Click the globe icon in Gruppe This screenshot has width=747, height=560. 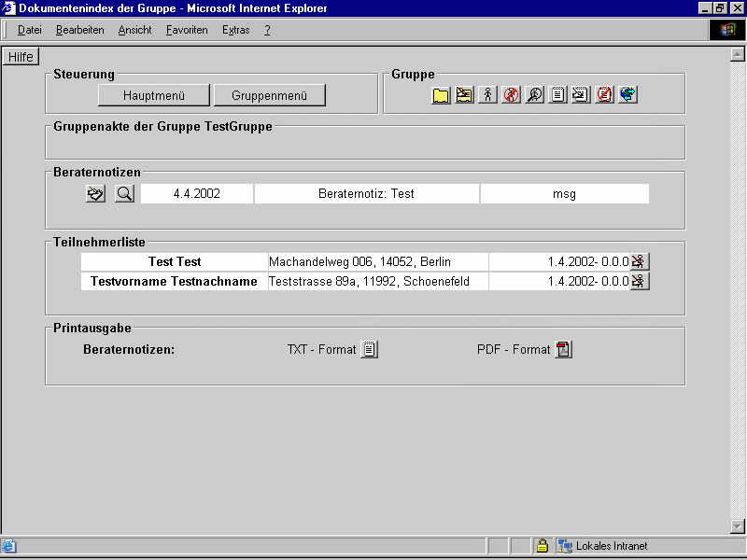[627, 95]
